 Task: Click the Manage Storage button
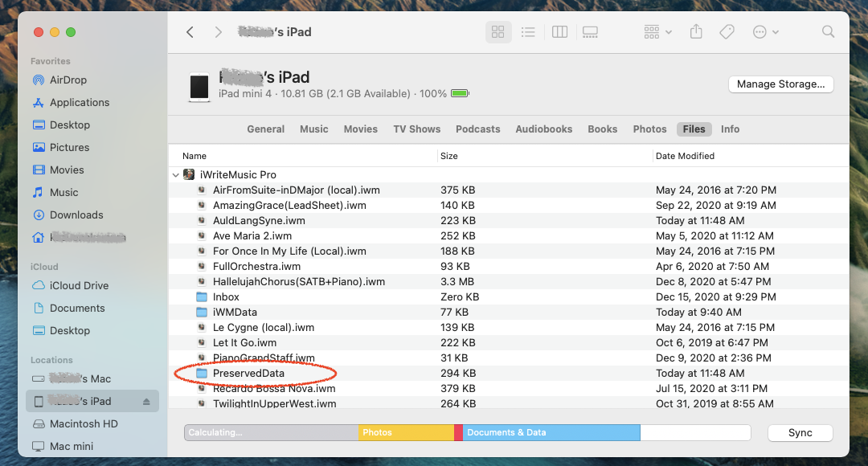click(x=780, y=84)
